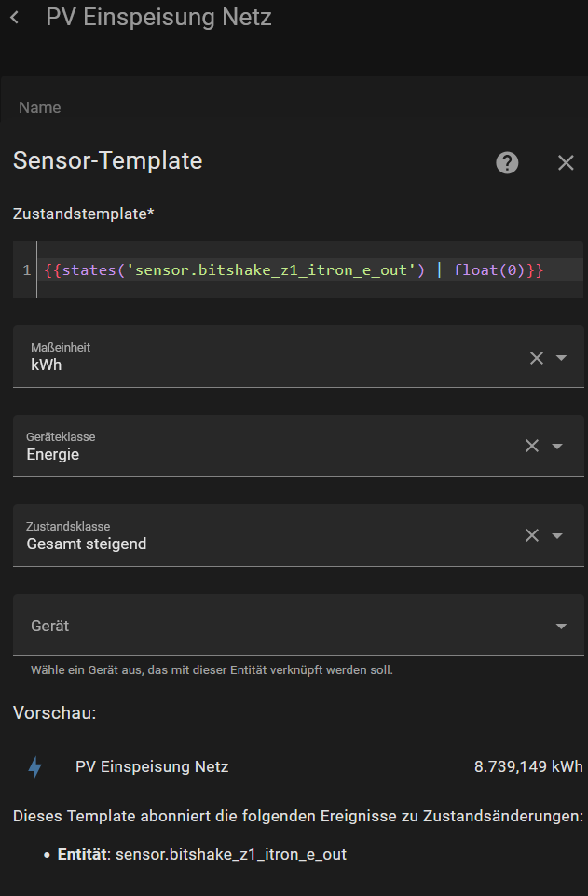Focus the Name input field
Image resolution: width=588 pixels, height=896 pixels.
(294, 107)
